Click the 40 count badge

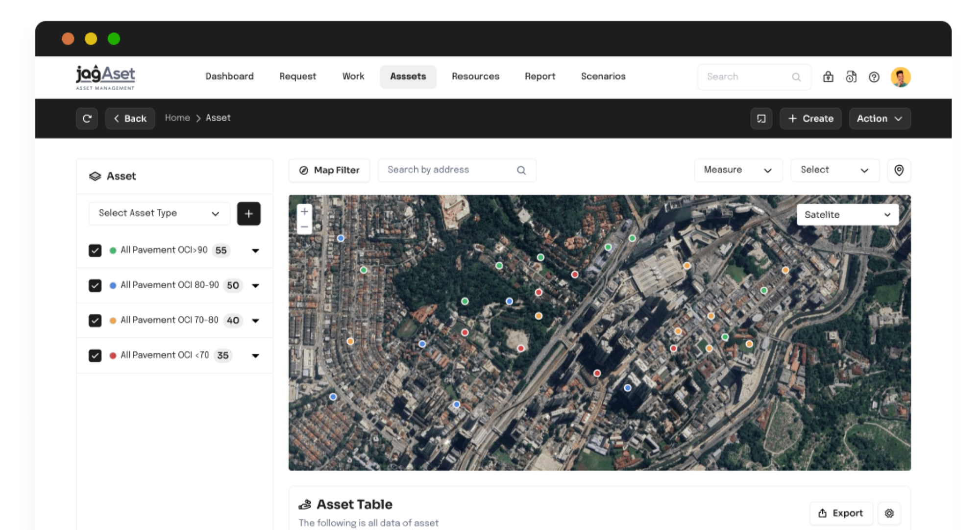click(x=233, y=321)
